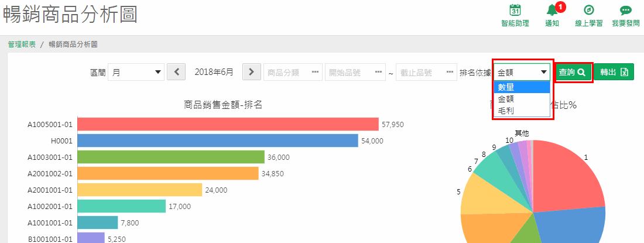Open the 智能助理 calendar icon
The height and width of the screenshot is (243, 644).
515,11
